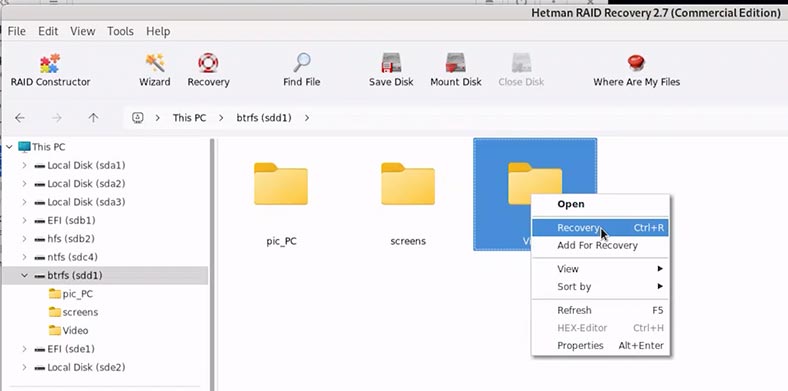Viewport: 788px width, 391px height.
Task: Select EFI (sdb1) label in tree
Action: tap(71, 220)
